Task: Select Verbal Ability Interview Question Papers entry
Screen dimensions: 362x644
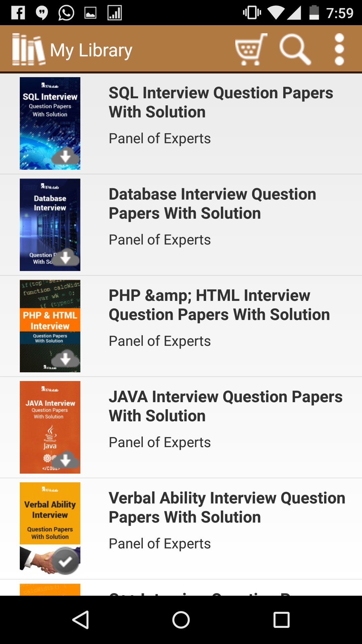Action: pos(227,507)
